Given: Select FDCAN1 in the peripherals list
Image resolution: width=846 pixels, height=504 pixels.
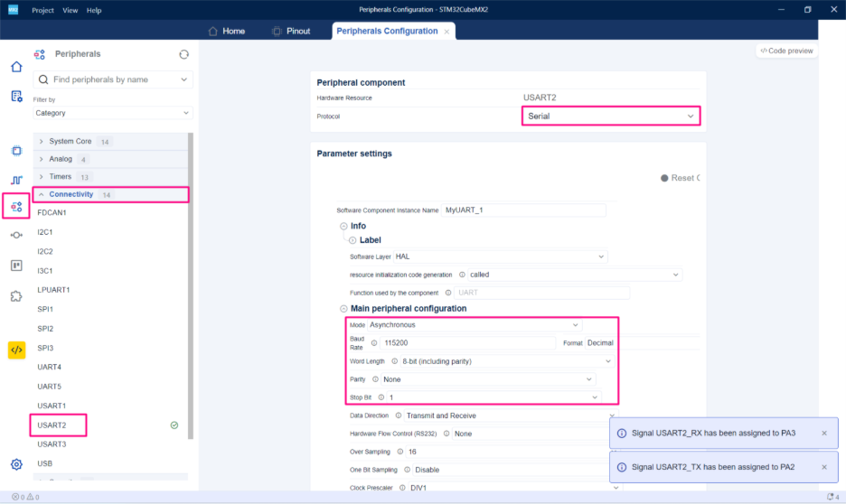Looking at the screenshot, I should 52,213.
